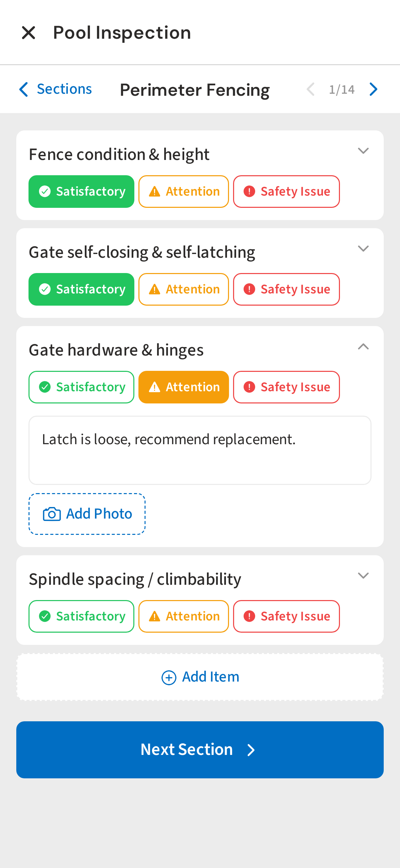
Task: Flag Gate hardware & hinges as Safety Issue
Action: coord(286,387)
